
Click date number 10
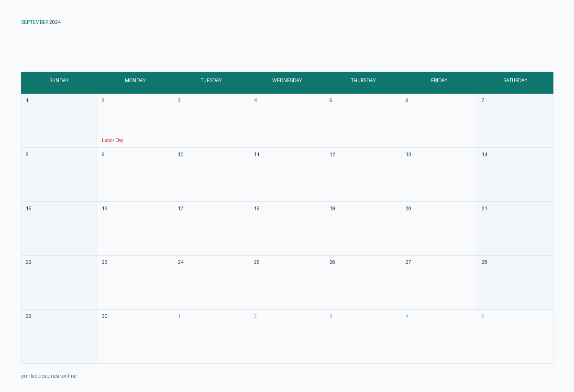[181, 154]
